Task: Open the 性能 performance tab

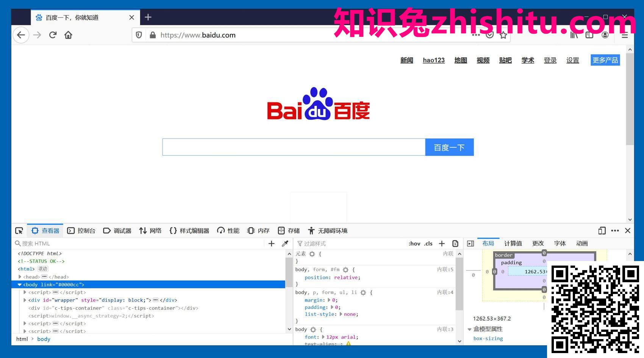Action: tap(228, 231)
